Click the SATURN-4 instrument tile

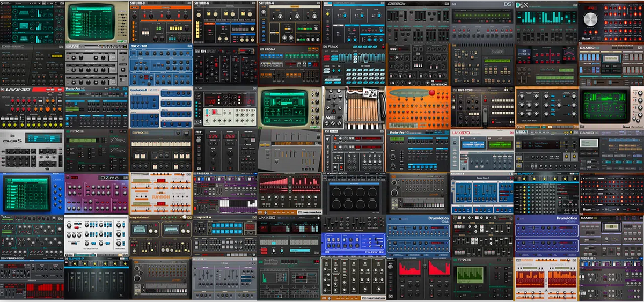[x=289, y=23]
